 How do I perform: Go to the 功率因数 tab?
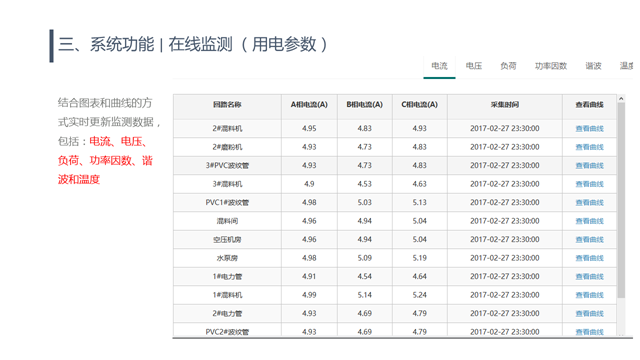[x=551, y=66]
